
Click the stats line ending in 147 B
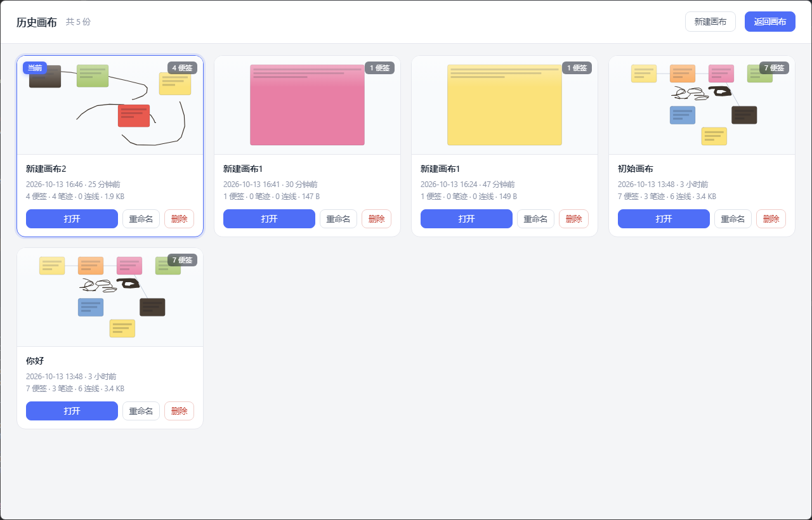point(272,197)
